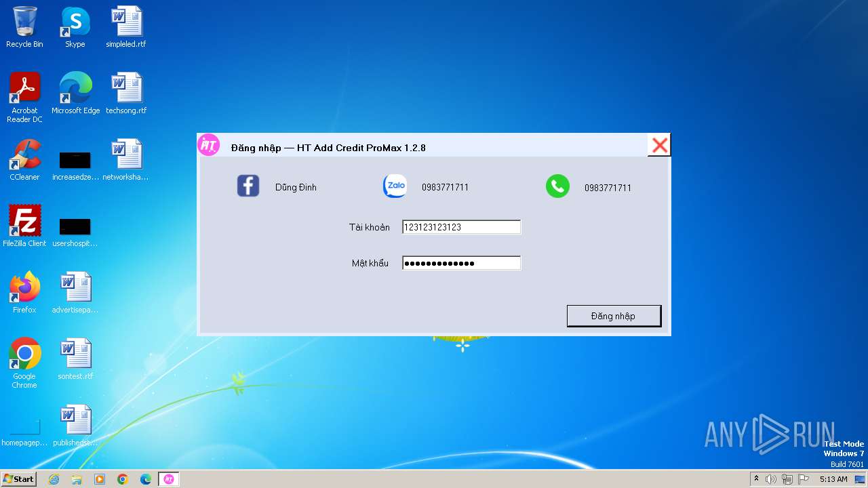The height and width of the screenshot is (488, 868).
Task: Click the Facebook icon in login dialog
Action: 248,186
